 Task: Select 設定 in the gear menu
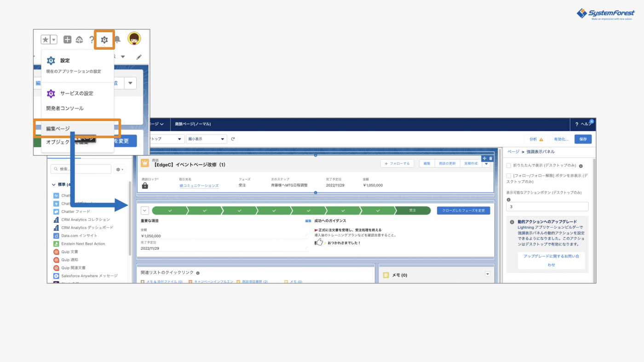click(65, 60)
